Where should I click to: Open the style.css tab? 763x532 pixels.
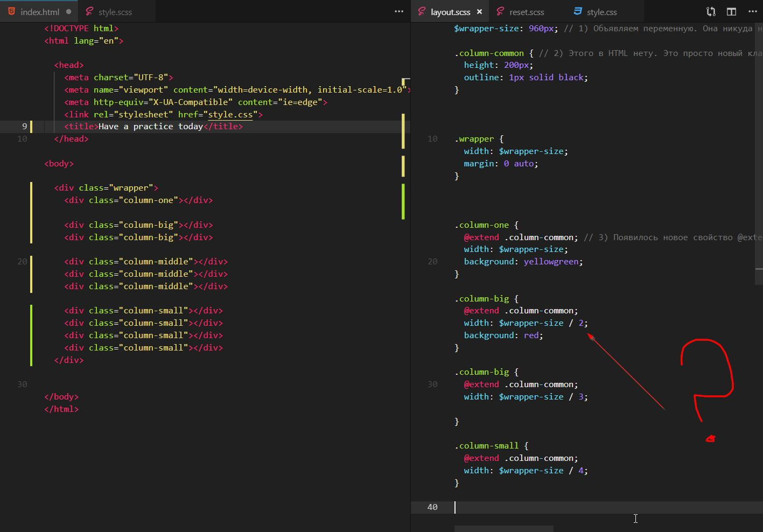coord(605,11)
